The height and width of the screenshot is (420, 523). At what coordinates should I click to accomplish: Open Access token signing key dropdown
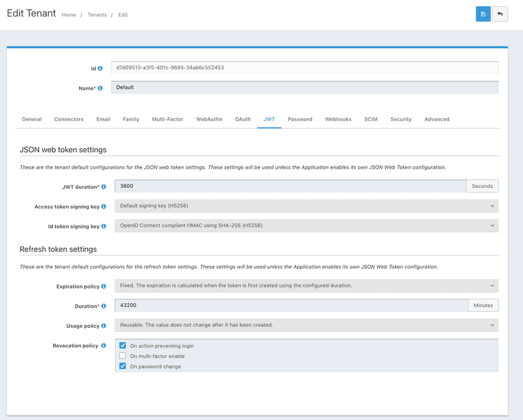(x=306, y=206)
